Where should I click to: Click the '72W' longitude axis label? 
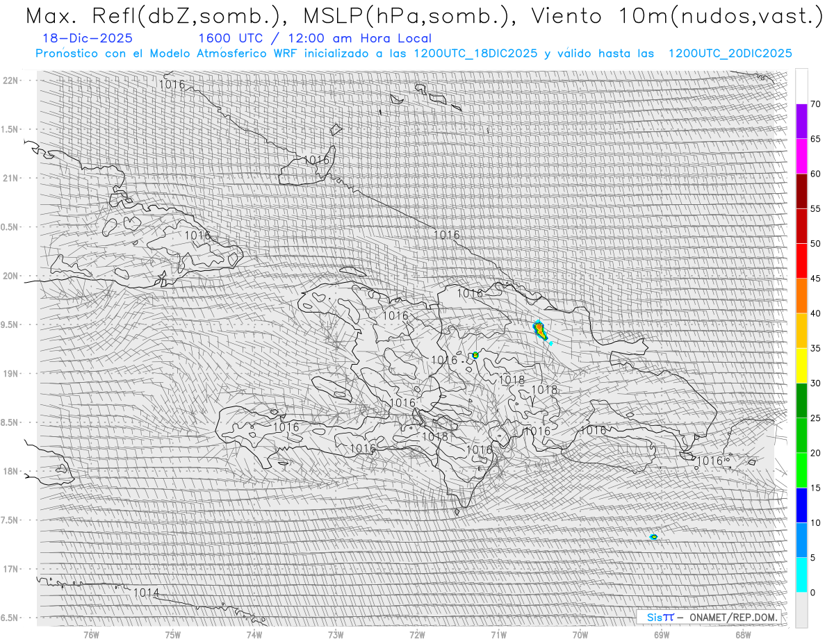417,634
